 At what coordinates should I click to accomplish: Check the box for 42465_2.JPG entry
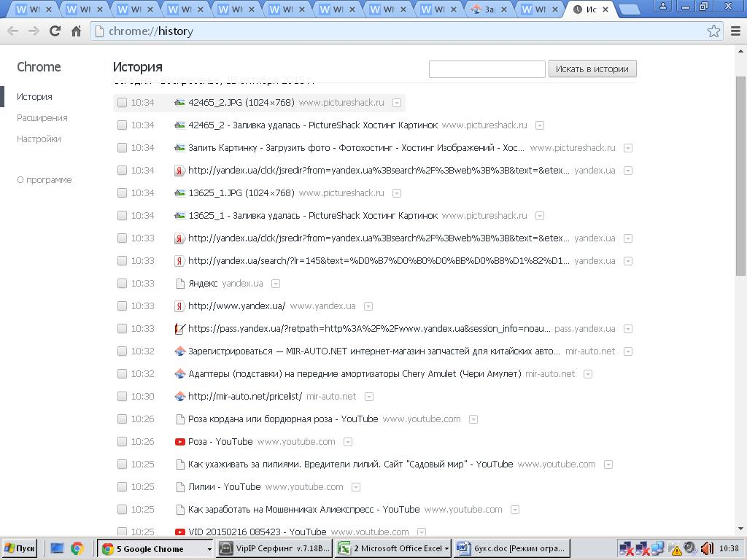(x=122, y=102)
